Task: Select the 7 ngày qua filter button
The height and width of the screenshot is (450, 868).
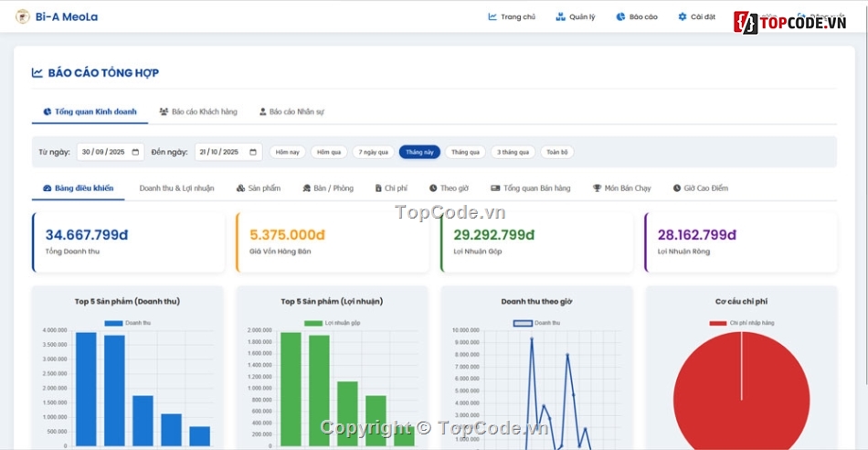Action: pyautogui.click(x=373, y=152)
